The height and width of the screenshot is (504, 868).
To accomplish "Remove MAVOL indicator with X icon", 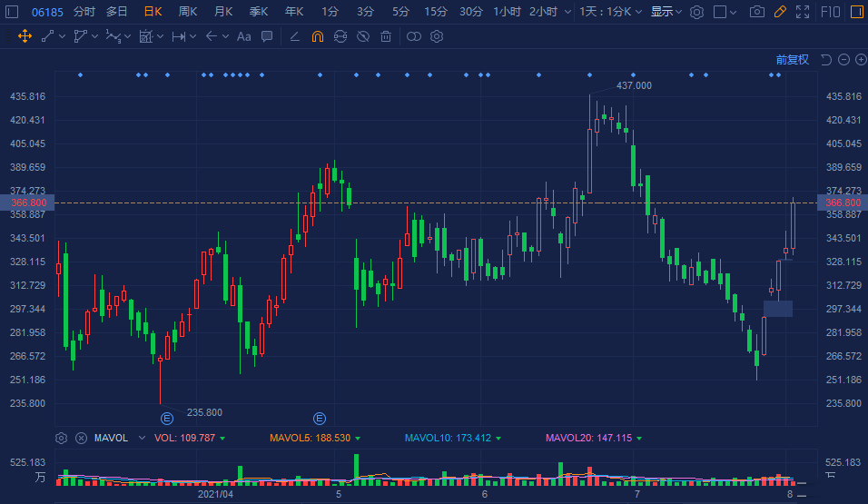I will tap(81, 438).
